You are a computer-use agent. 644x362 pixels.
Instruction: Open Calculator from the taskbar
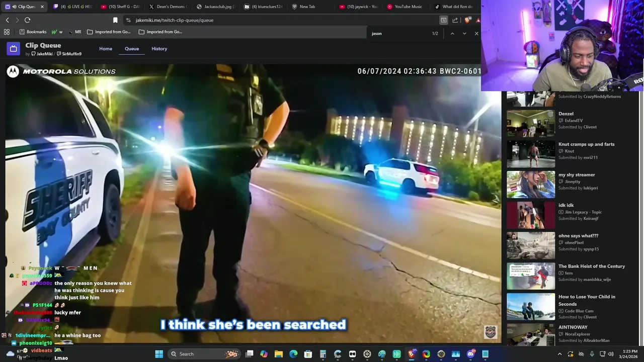click(x=323, y=354)
